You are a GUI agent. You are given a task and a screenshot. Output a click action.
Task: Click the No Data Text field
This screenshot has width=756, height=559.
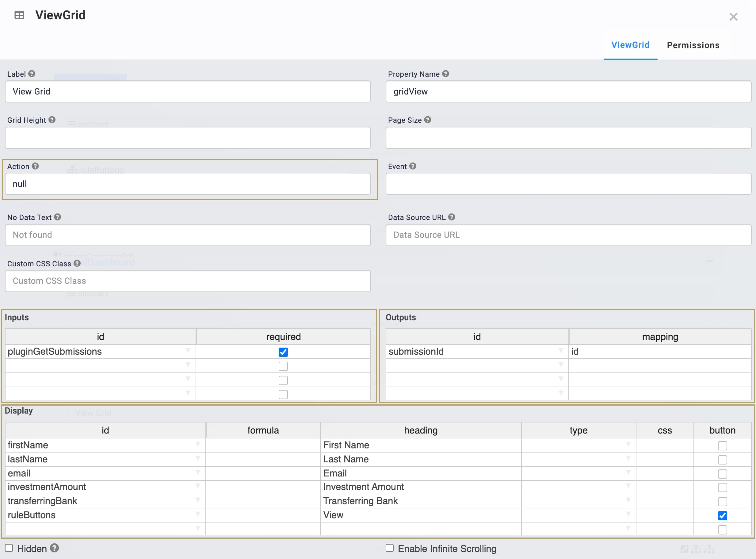(188, 235)
